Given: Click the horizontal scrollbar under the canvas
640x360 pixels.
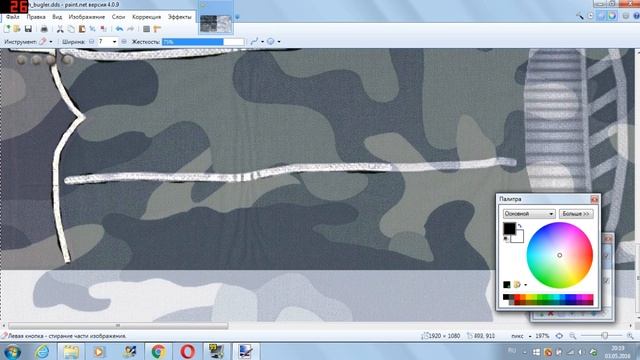Looking at the screenshot, I should (118, 326).
